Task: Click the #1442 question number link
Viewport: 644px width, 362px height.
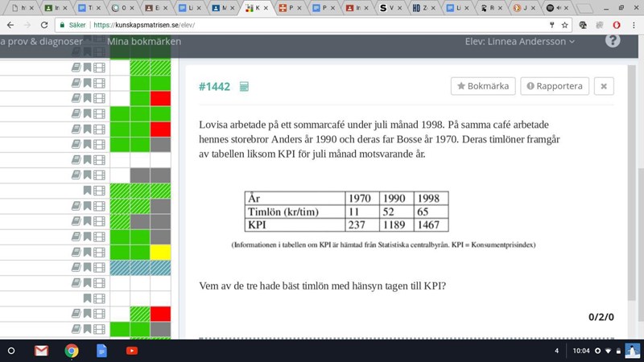Action: click(214, 87)
